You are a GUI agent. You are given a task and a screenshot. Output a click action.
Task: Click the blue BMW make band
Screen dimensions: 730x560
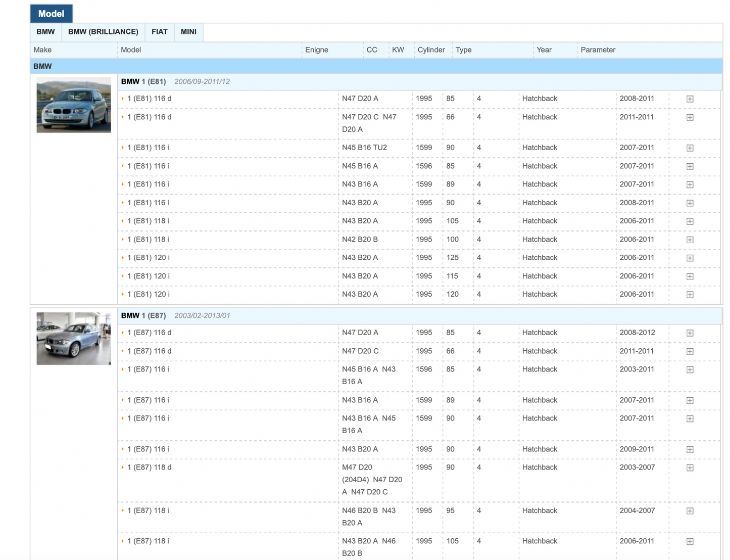pyautogui.click(x=376, y=66)
